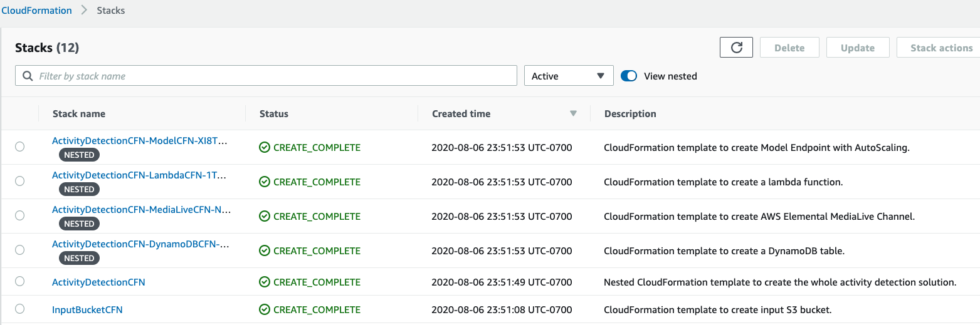The height and width of the screenshot is (325, 980).
Task: Toggle the View nested switch
Action: (629, 76)
